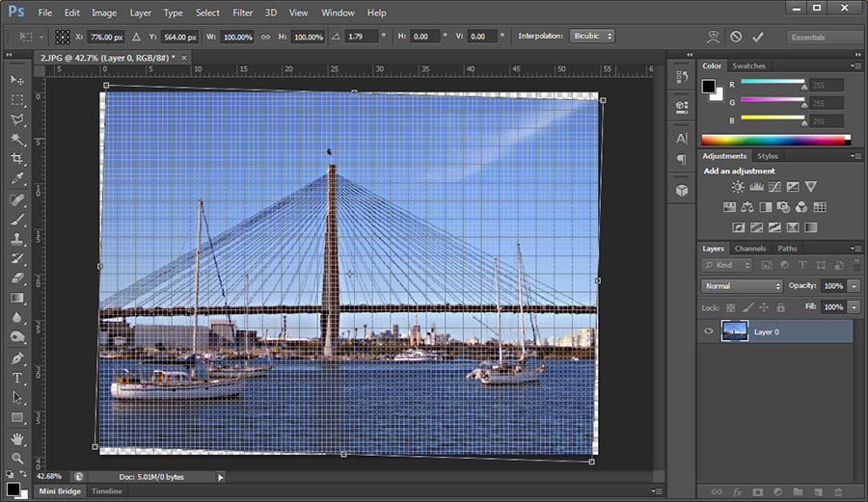Screen dimensions: 868x502
Task: Open the Filter menu
Action: (243, 13)
